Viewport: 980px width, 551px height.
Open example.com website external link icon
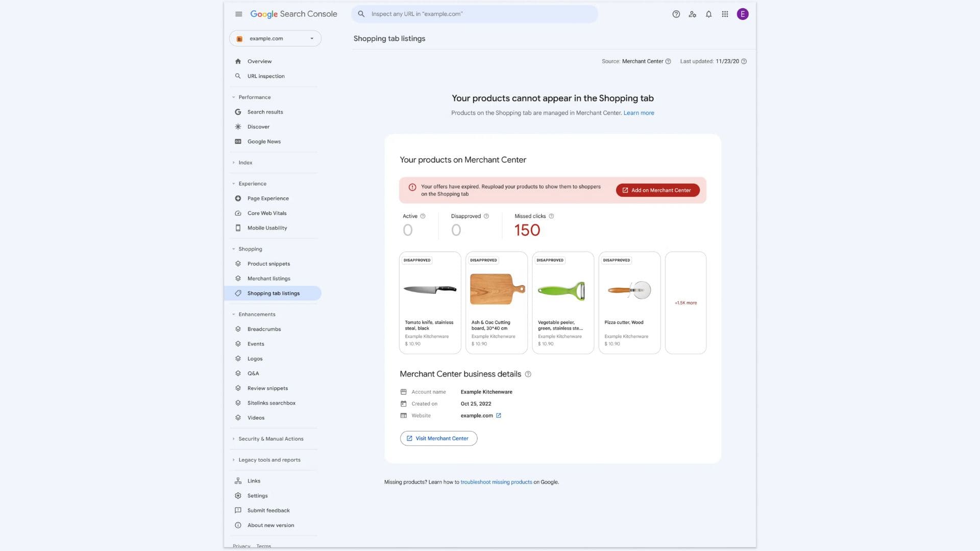[x=499, y=416]
